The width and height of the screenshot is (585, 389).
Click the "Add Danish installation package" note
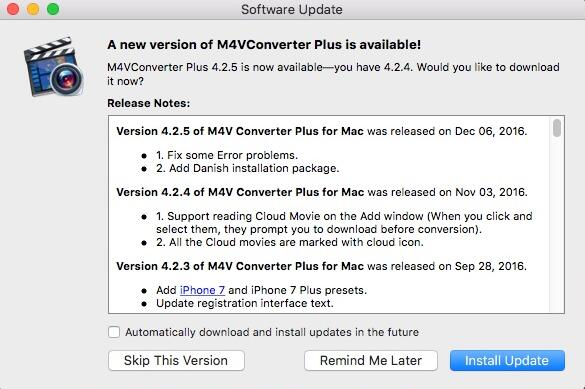point(248,168)
